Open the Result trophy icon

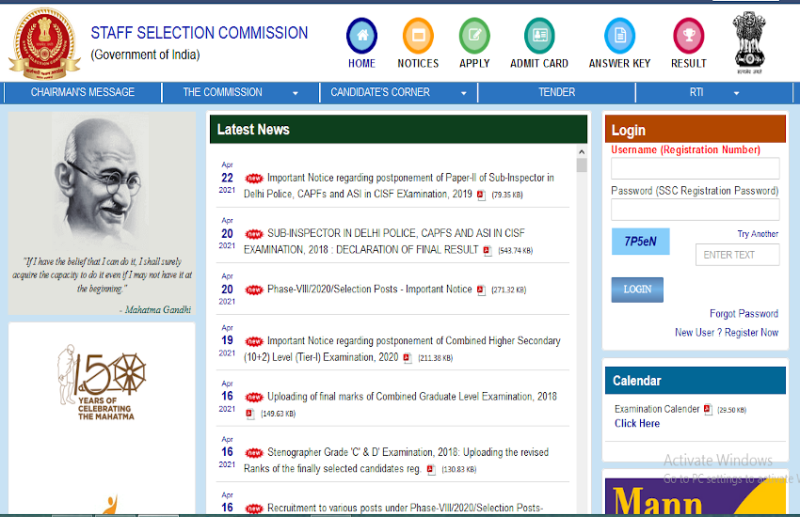688,36
